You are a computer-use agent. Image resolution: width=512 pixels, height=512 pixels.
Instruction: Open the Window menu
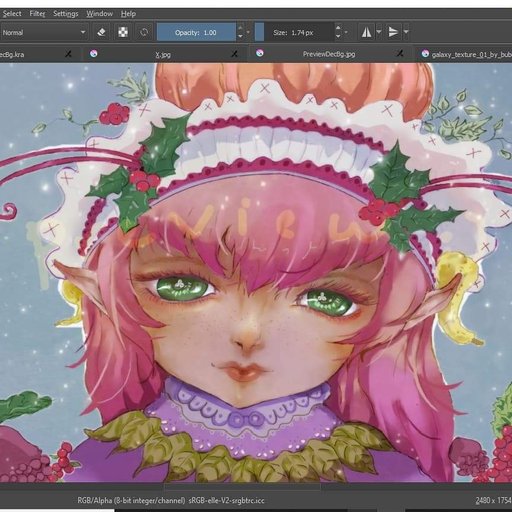tap(99, 14)
